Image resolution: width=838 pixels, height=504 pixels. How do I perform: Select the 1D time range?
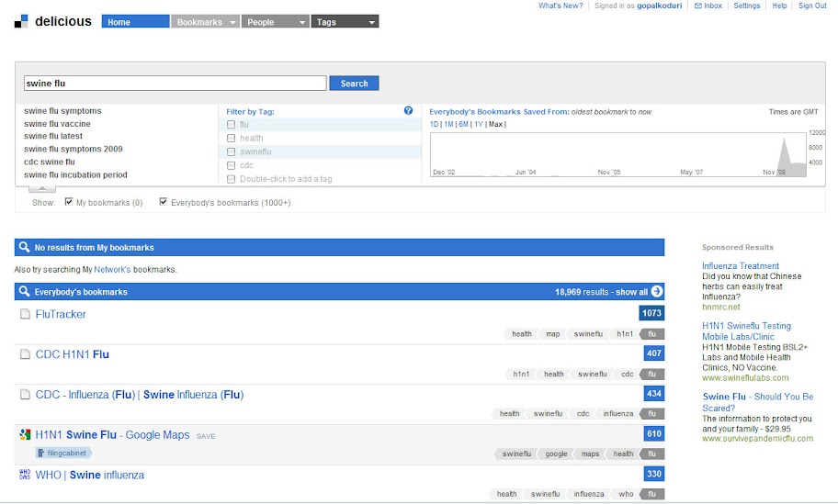coord(434,125)
